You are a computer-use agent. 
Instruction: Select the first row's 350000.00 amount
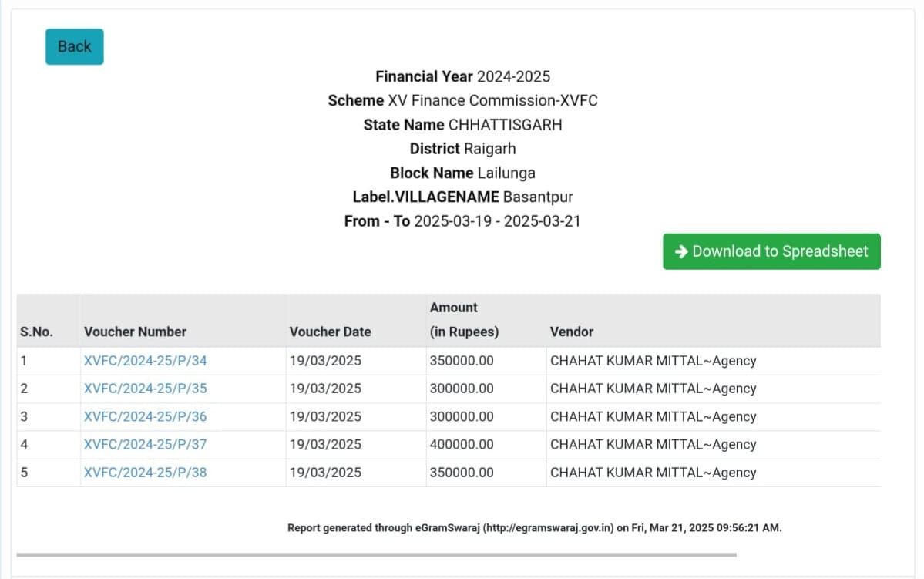[x=462, y=361]
